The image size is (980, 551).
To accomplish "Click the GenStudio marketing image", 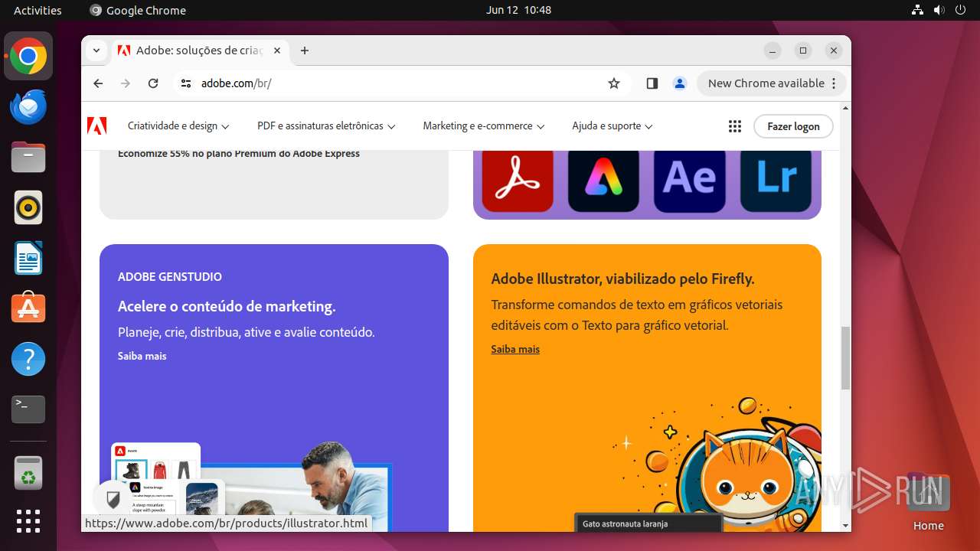I will 253,487.
